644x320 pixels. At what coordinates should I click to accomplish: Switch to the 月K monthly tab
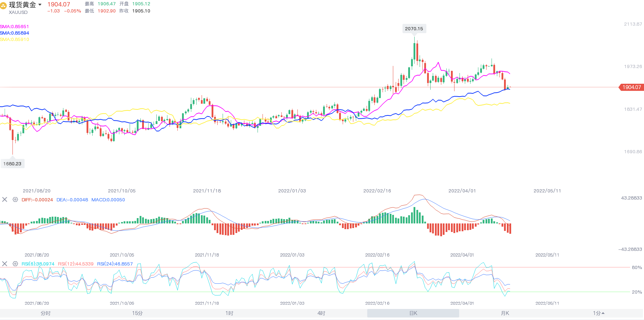[x=505, y=313]
